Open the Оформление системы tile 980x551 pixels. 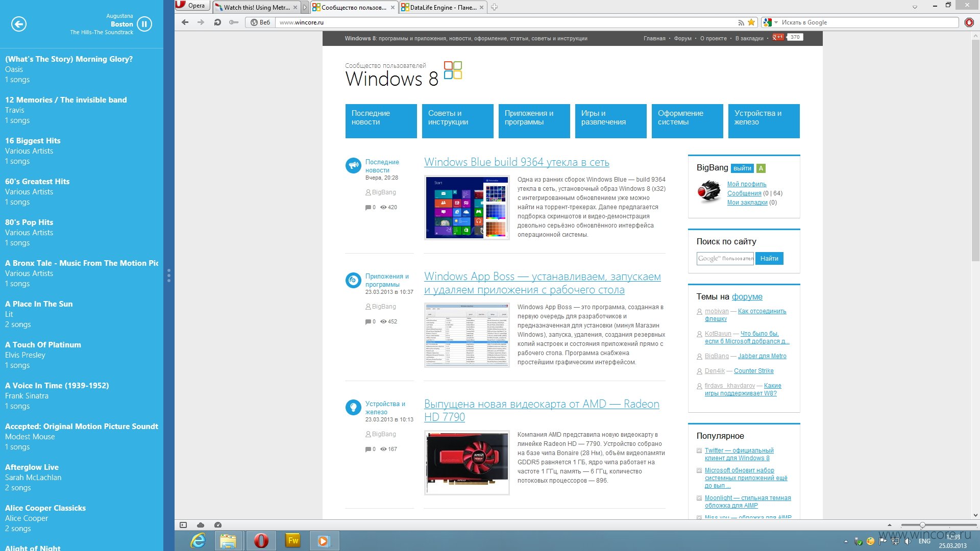pyautogui.click(x=687, y=121)
